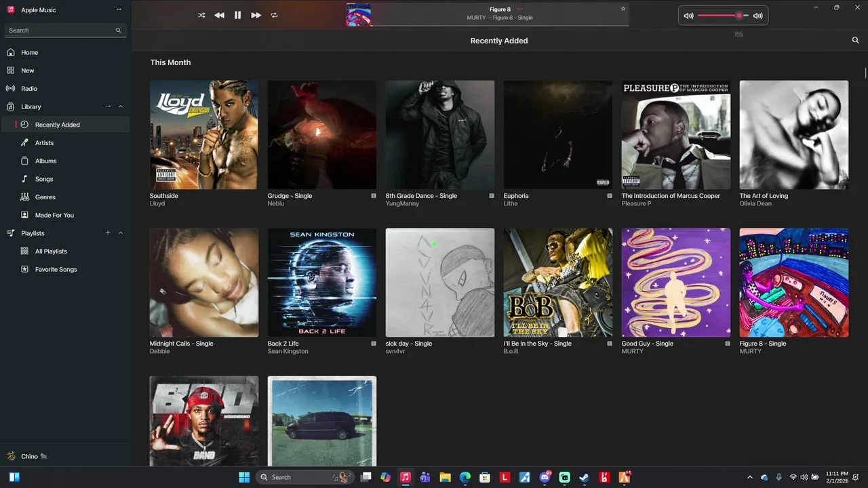This screenshot has width=868, height=488.
Task: Open Steam from the taskbar
Action: click(x=585, y=477)
